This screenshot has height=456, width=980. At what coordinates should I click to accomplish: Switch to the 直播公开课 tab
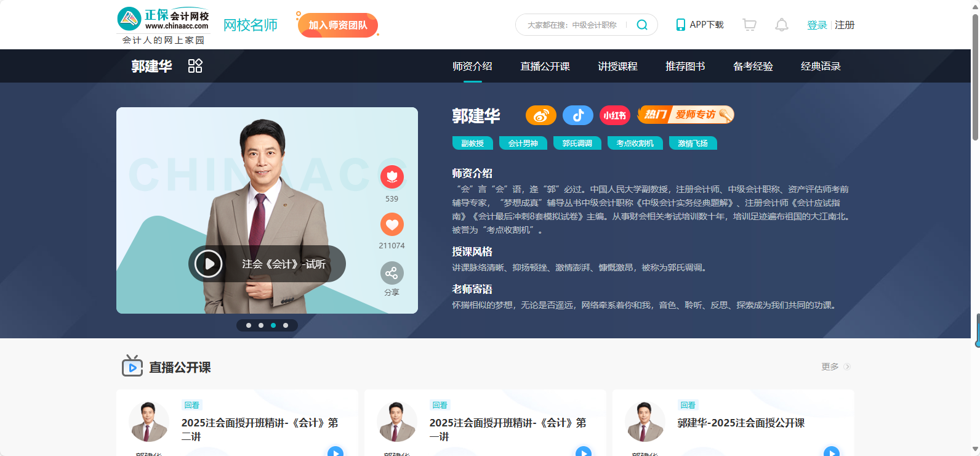coord(545,66)
